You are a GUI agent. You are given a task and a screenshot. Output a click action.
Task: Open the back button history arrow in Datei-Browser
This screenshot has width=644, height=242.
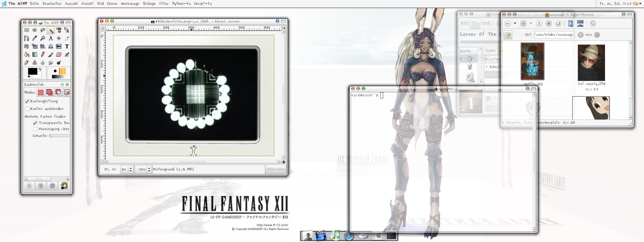[x=515, y=23]
